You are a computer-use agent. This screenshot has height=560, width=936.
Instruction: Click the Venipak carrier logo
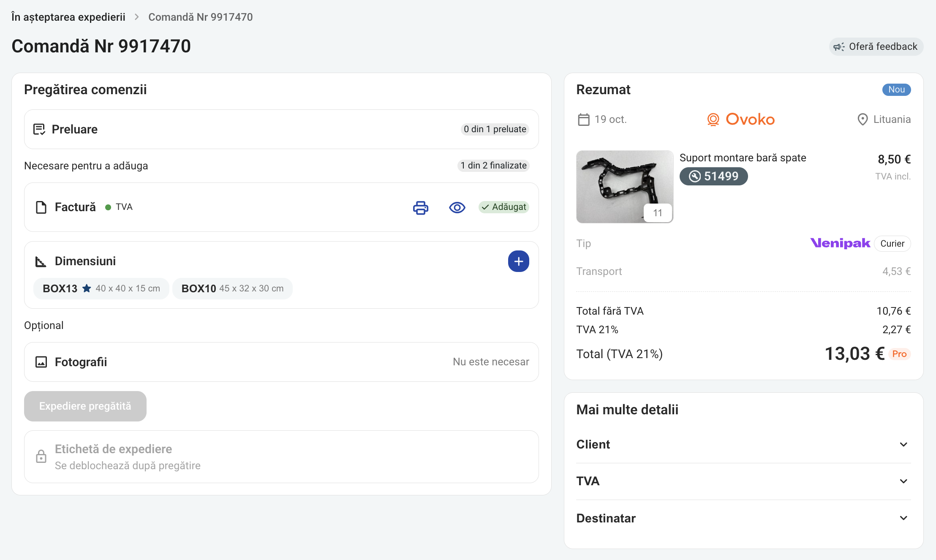tap(840, 243)
